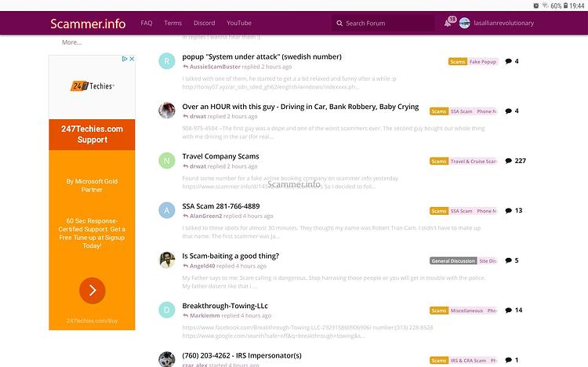The height and width of the screenshot is (367, 588).
Task: Open the notifications bell icon
Action: (x=448, y=24)
